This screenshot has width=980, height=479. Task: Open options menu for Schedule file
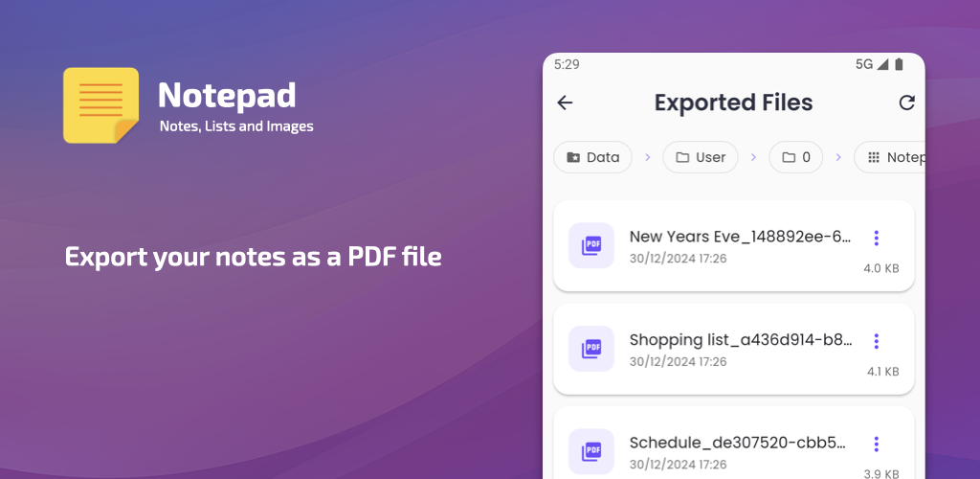click(877, 444)
